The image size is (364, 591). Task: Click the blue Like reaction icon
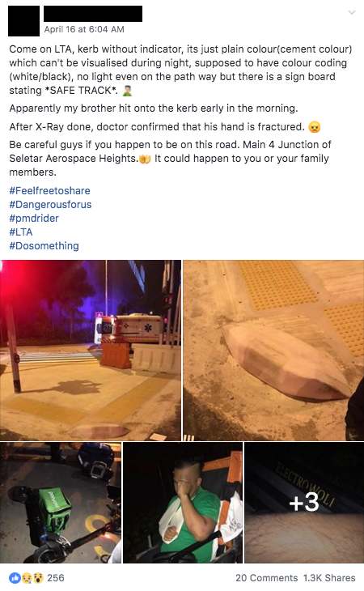point(15,577)
